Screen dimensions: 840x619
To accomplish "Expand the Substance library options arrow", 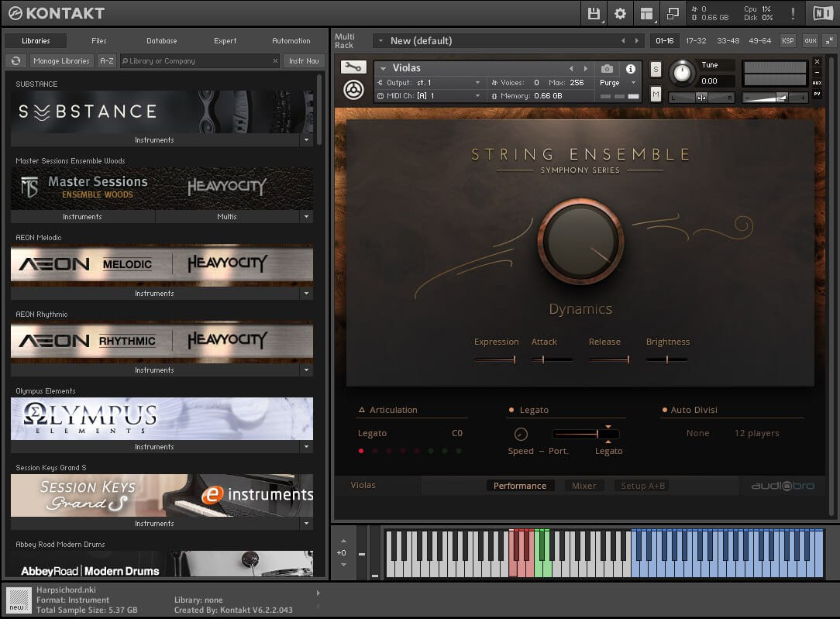I will point(306,139).
